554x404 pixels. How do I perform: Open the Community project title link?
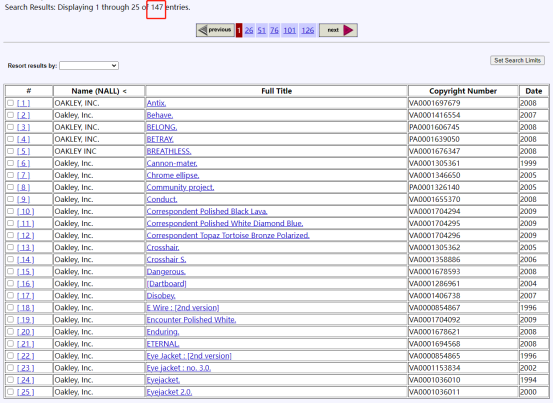pyautogui.click(x=180, y=187)
